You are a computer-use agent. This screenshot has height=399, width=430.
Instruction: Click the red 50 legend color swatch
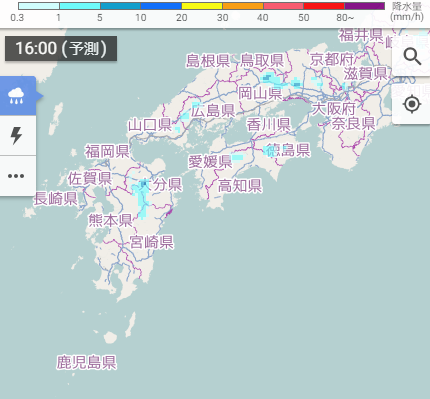[x=324, y=6]
